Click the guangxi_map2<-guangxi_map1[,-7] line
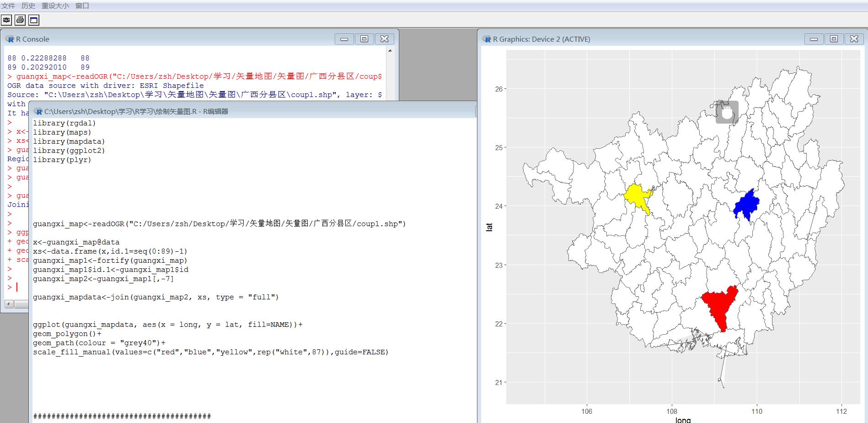 [x=103, y=279]
